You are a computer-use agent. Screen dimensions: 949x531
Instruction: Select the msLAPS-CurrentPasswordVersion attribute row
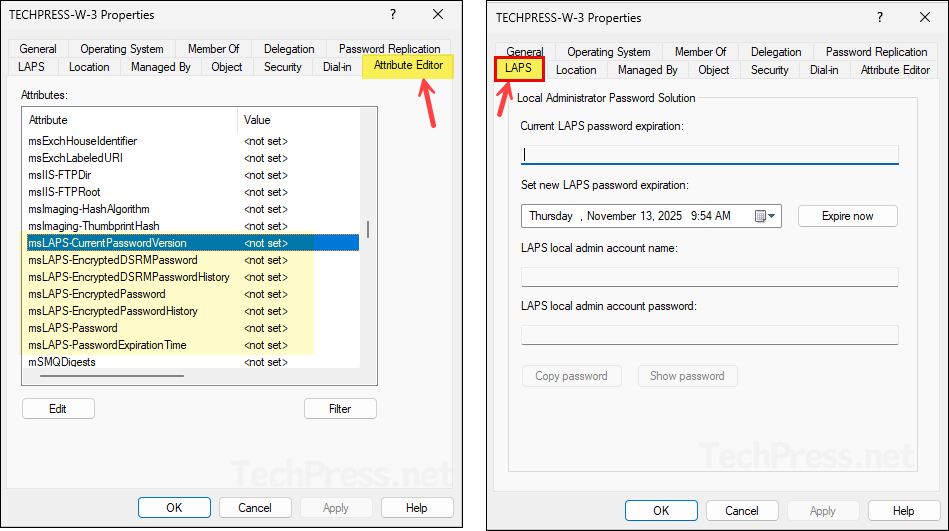tap(192, 243)
